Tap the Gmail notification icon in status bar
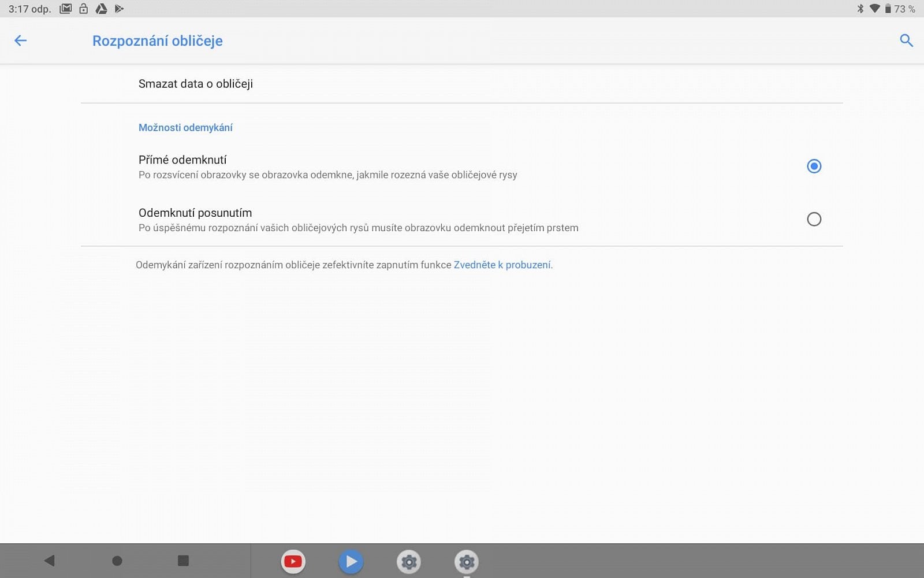The height and width of the screenshot is (578, 924). pos(66,9)
